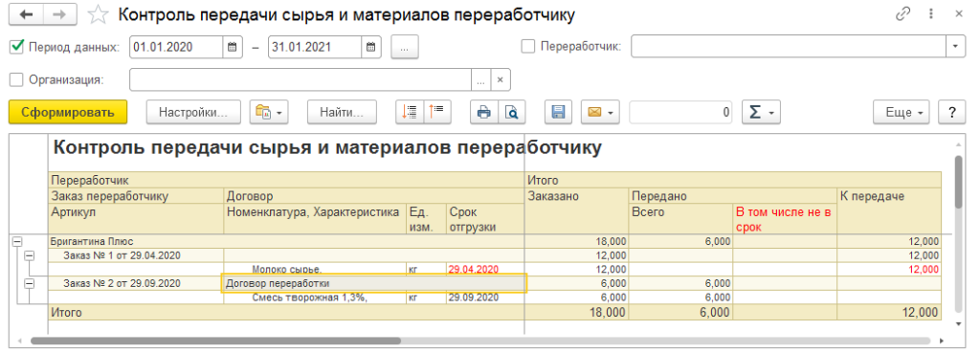The width and height of the screenshot is (980, 353).
Task: Print the report with printer icon
Action: click(x=483, y=113)
